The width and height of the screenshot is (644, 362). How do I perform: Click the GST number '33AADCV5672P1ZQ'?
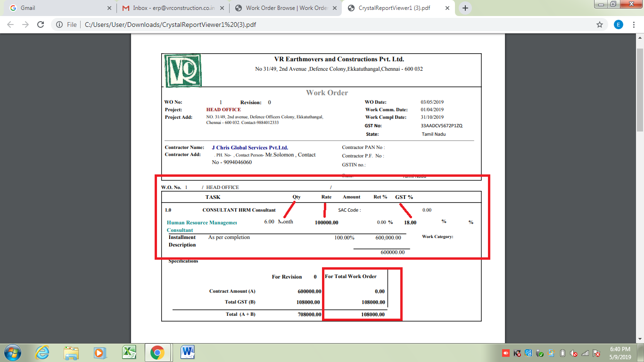pyautogui.click(x=442, y=126)
